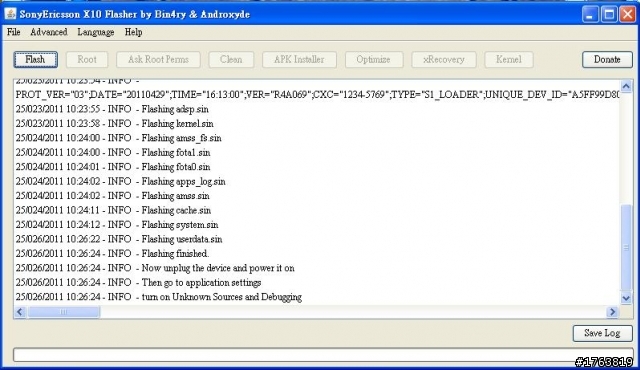640x370 pixels.
Task: Select the 'Flashing fota0.sin' log line
Action: pyautogui.click(x=113, y=167)
